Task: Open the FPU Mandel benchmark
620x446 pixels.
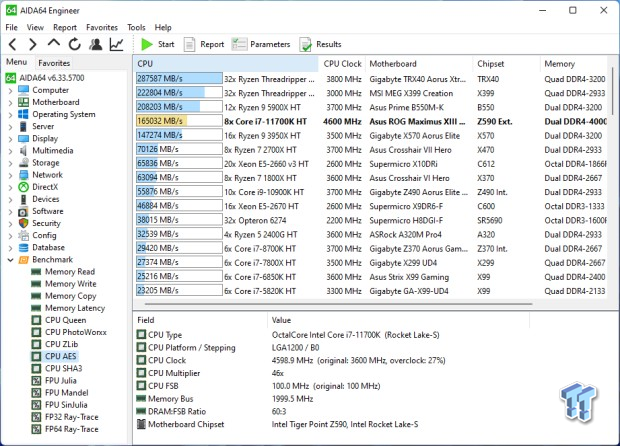Action: tap(60, 393)
